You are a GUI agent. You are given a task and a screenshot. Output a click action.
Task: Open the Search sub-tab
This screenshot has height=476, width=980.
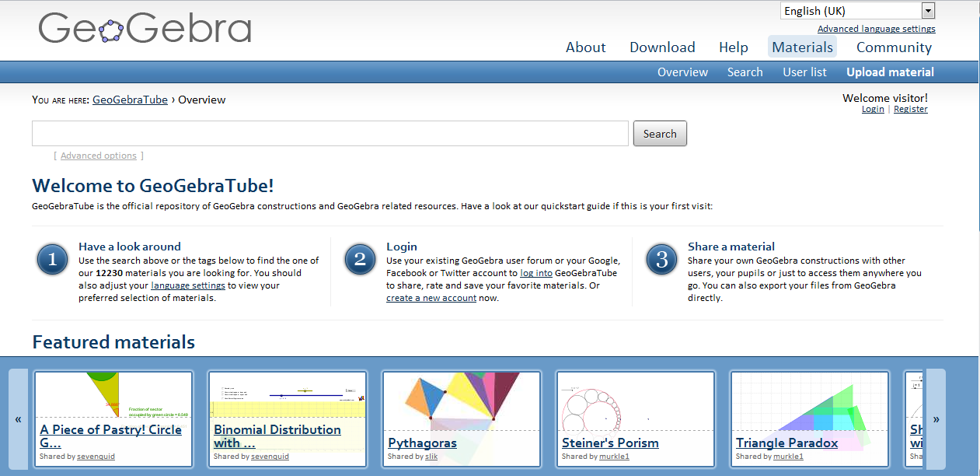[x=745, y=72]
